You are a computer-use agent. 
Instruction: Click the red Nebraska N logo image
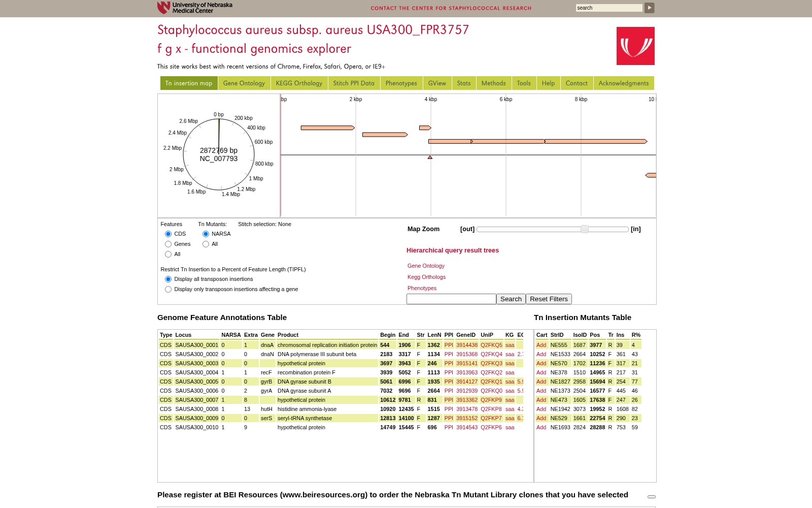pos(635,46)
